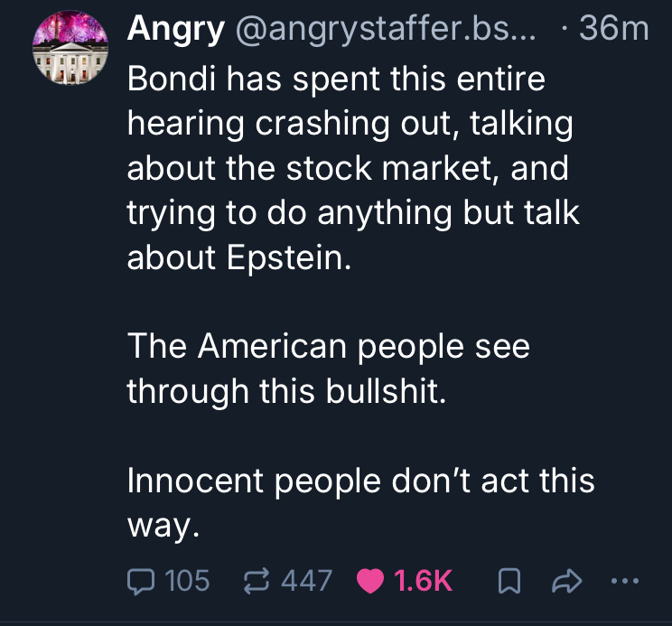672x626 pixels.
Task: Click the display name Angry
Action: pyautogui.click(x=176, y=30)
